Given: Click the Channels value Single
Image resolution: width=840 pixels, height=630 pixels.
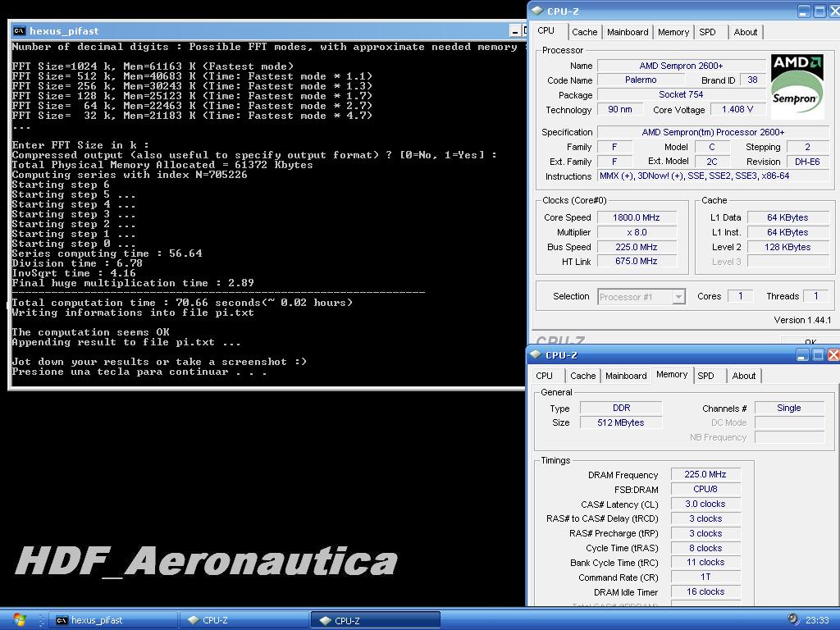Looking at the screenshot, I should click(789, 409).
